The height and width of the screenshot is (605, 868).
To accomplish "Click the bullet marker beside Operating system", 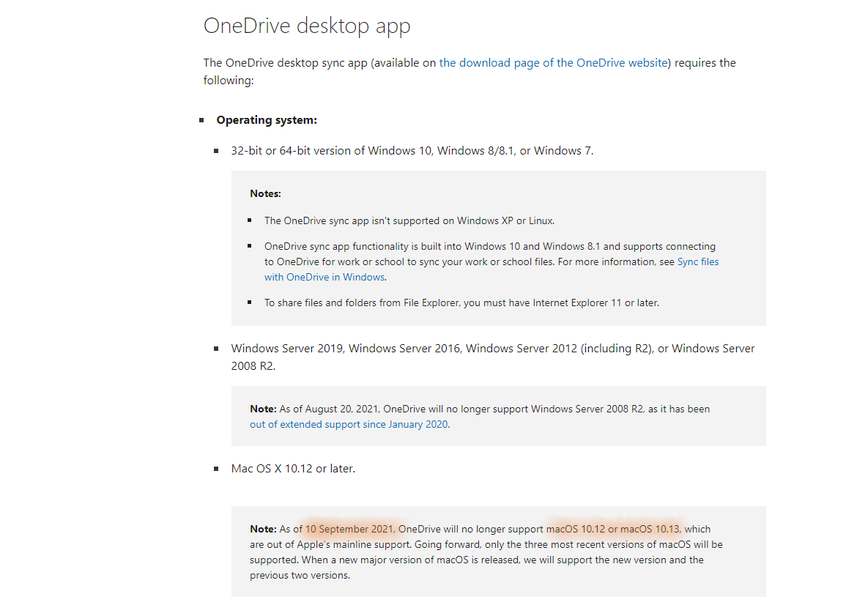I will pyautogui.click(x=203, y=119).
